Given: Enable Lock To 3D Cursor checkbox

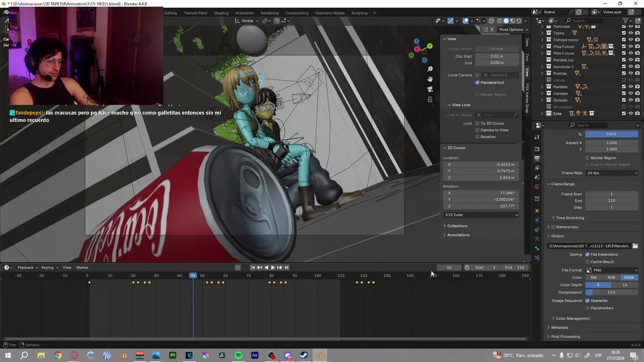Looking at the screenshot, I should 477,123.
